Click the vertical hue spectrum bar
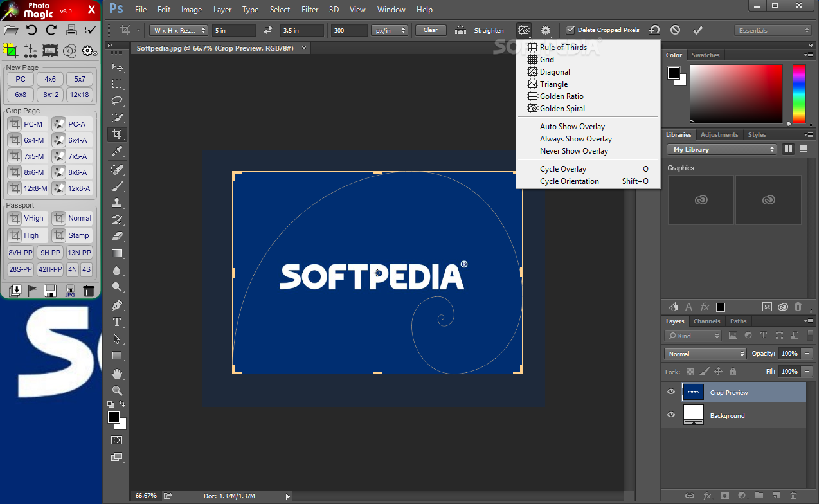The width and height of the screenshot is (819, 504). pyautogui.click(x=798, y=94)
